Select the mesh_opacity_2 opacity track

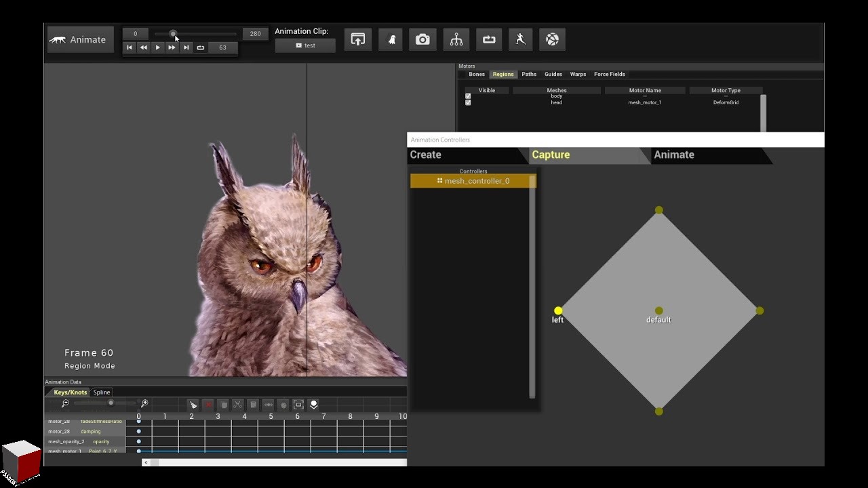pyautogui.click(x=85, y=441)
